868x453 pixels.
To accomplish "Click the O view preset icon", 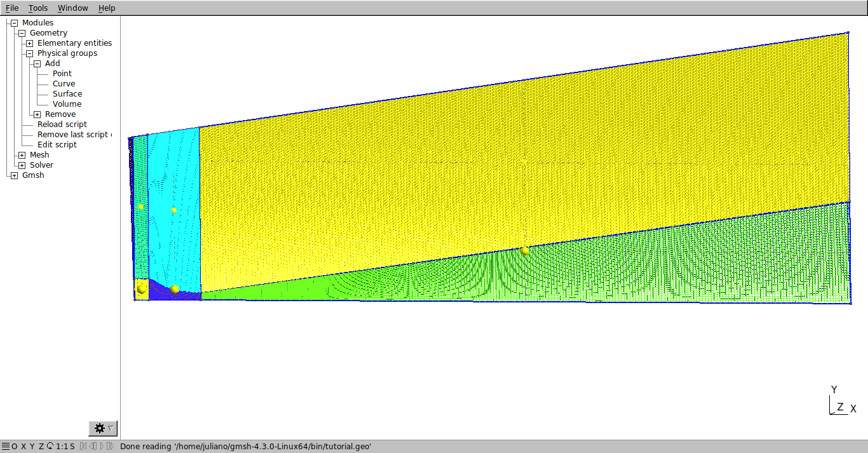I will [15, 447].
